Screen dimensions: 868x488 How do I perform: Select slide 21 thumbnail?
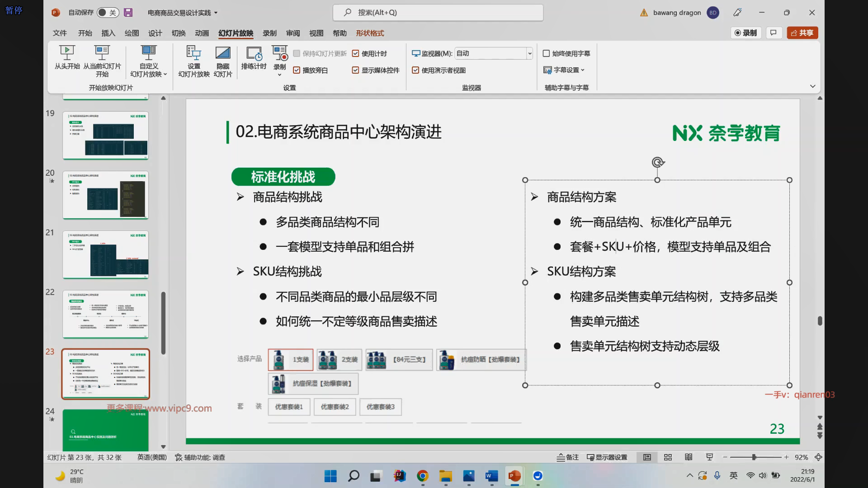[x=105, y=254]
